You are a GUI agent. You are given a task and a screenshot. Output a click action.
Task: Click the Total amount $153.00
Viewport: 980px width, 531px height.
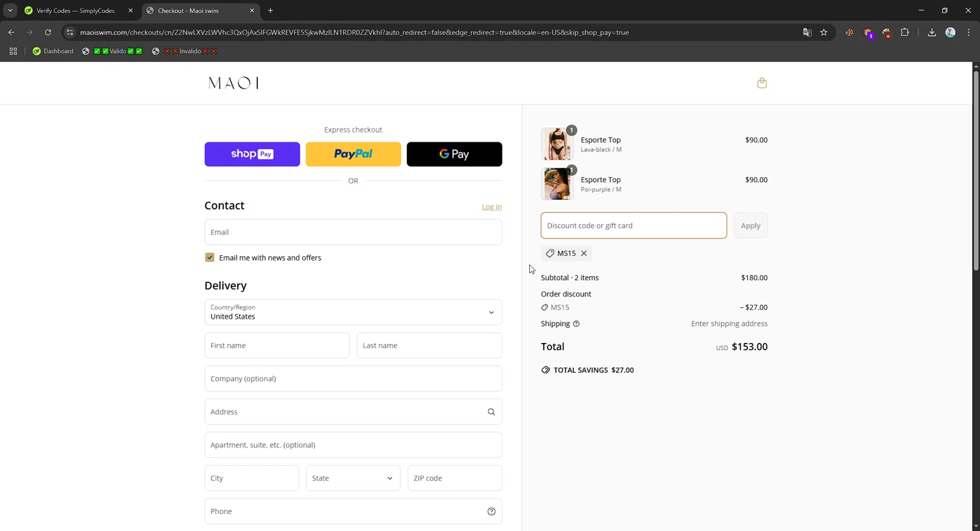[x=749, y=347]
